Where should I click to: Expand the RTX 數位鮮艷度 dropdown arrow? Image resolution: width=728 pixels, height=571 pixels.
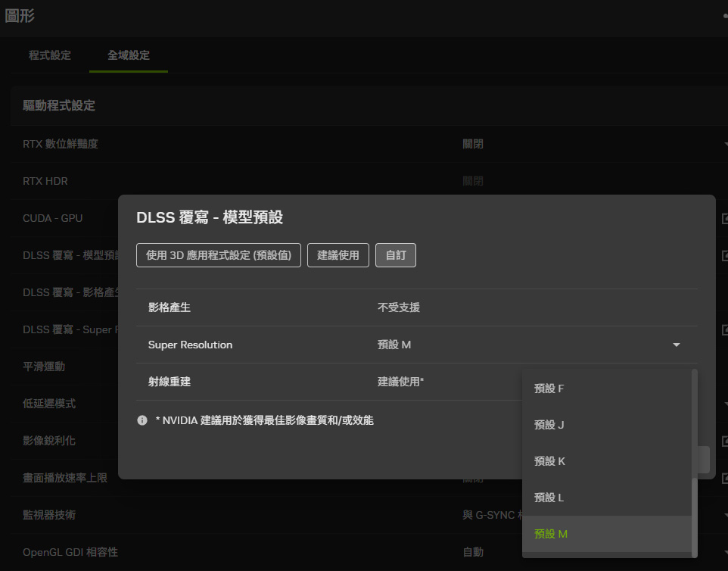[x=724, y=144]
